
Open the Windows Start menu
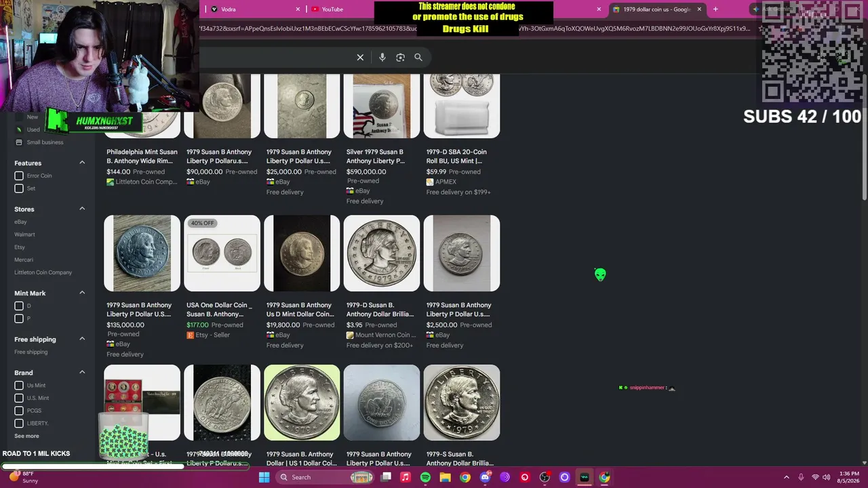point(264,477)
